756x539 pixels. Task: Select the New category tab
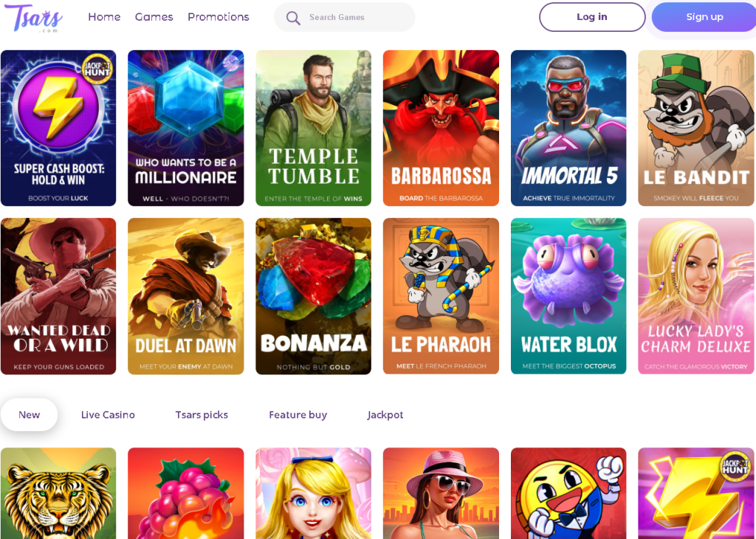tap(29, 415)
